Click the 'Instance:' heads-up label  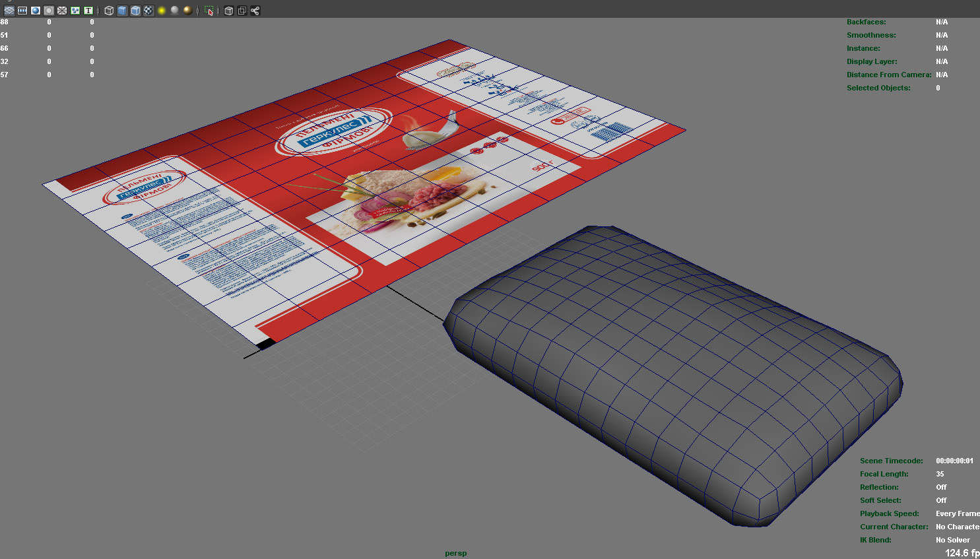click(x=863, y=48)
